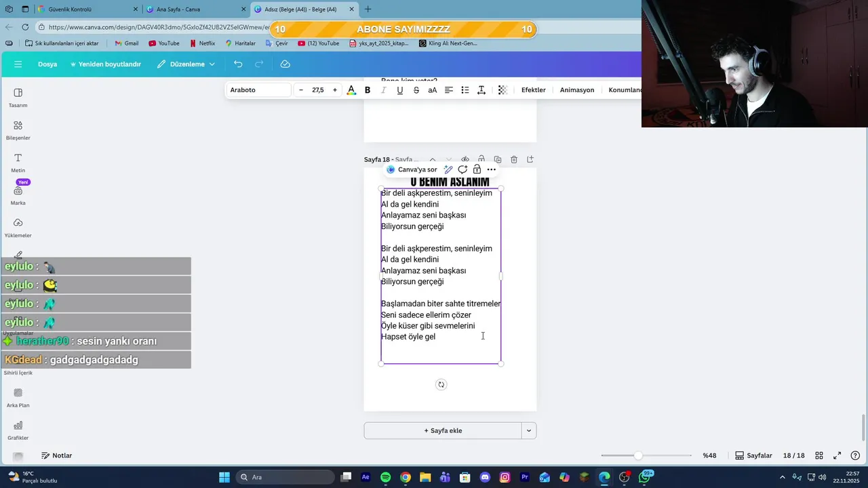Open Windows Start menu
Screen dimensions: 868x488
pos(224,477)
